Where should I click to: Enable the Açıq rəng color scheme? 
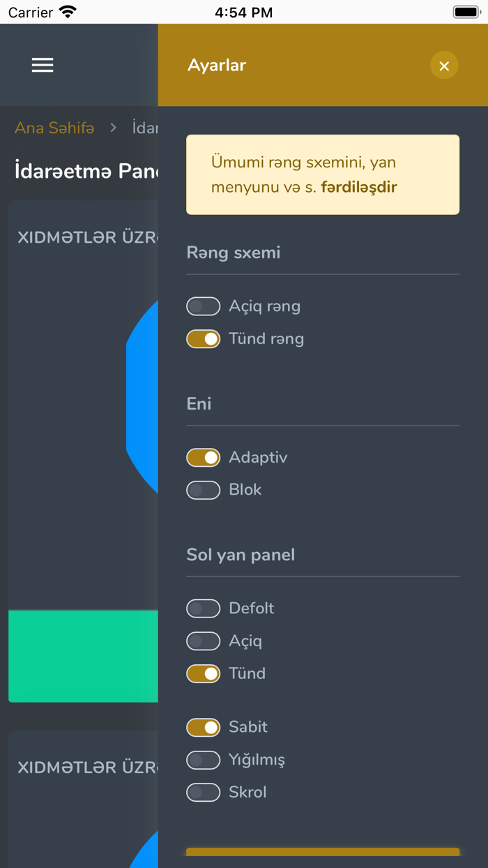(203, 306)
